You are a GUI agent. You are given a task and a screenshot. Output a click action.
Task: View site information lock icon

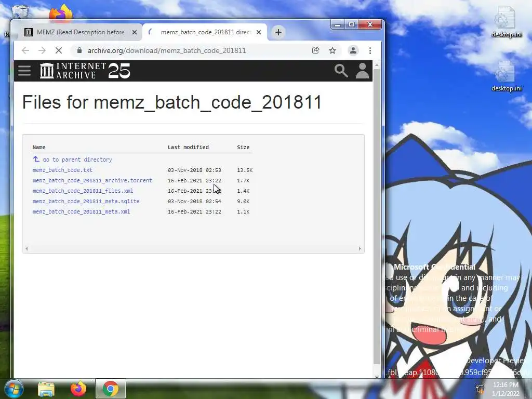[x=79, y=50]
